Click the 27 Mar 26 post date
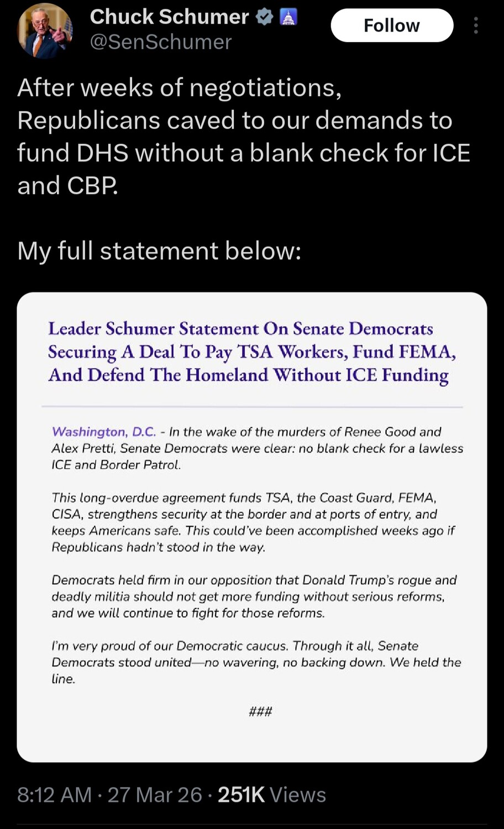 155,795
